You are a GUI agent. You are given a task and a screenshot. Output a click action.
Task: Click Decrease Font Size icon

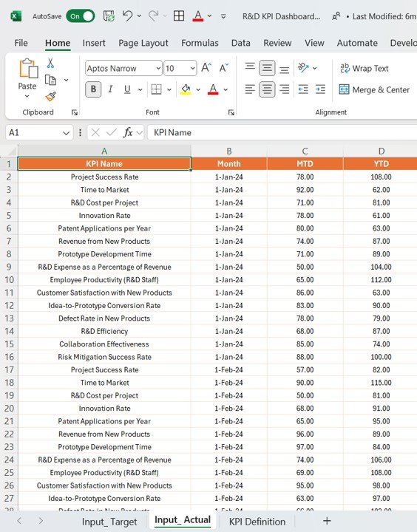point(224,67)
